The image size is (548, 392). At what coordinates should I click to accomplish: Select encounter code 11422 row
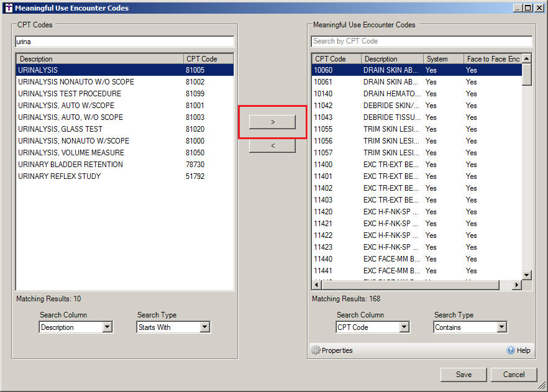point(417,235)
